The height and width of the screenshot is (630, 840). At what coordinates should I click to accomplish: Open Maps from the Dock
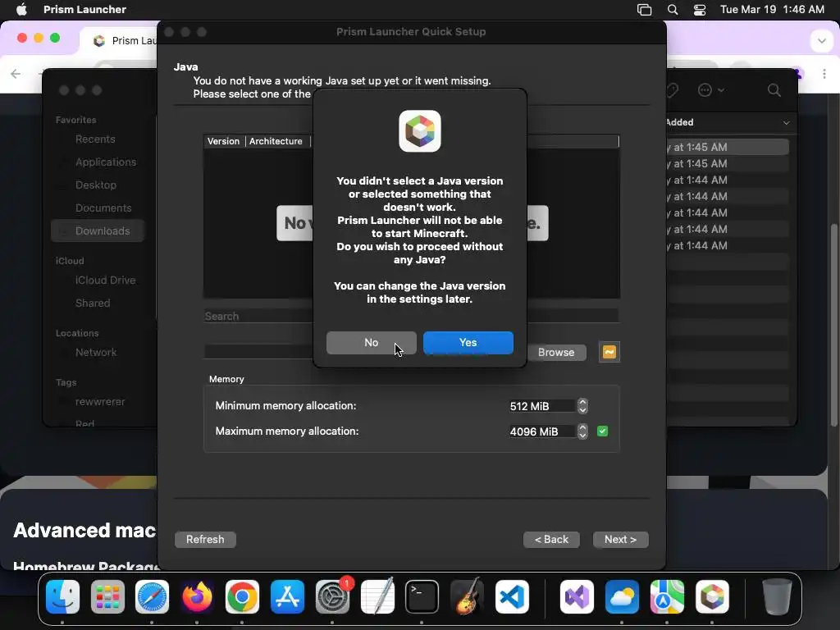point(667,596)
